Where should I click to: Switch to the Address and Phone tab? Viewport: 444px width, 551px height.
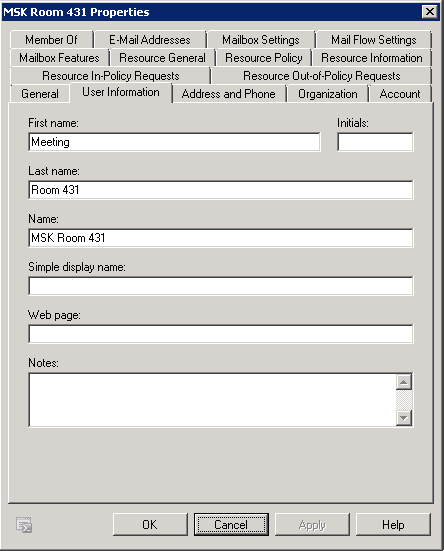[229, 94]
